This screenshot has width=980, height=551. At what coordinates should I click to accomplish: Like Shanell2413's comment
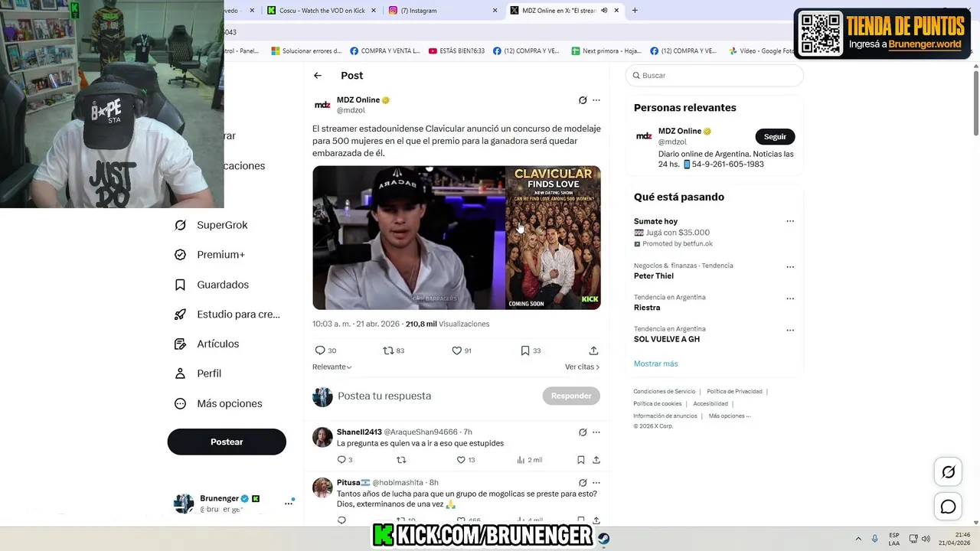click(465, 460)
